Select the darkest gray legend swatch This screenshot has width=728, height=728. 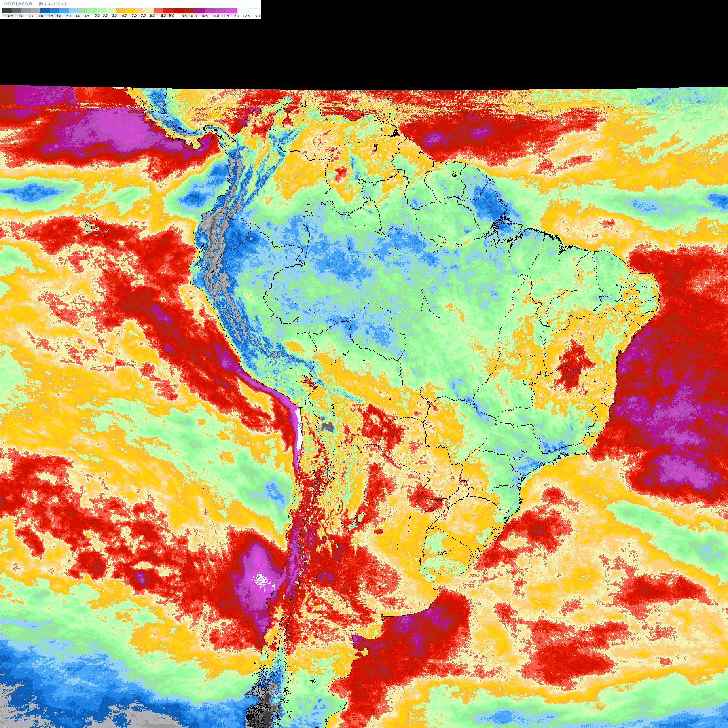click(7, 11)
